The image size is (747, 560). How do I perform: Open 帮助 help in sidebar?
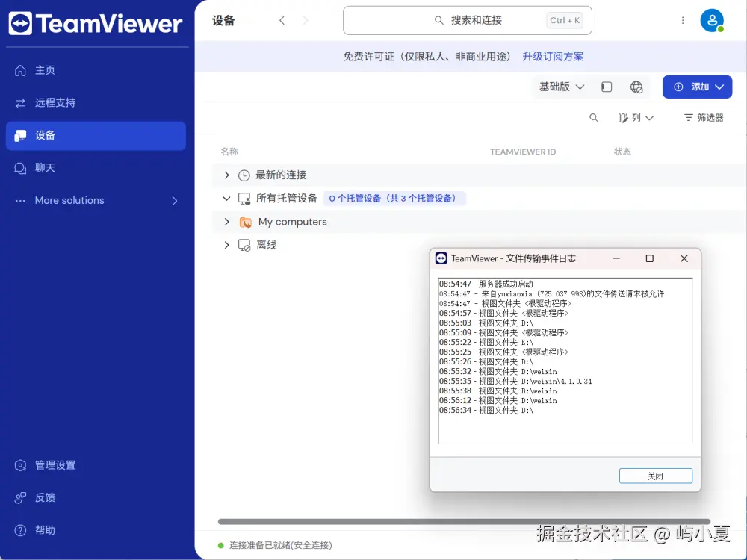click(x=45, y=530)
